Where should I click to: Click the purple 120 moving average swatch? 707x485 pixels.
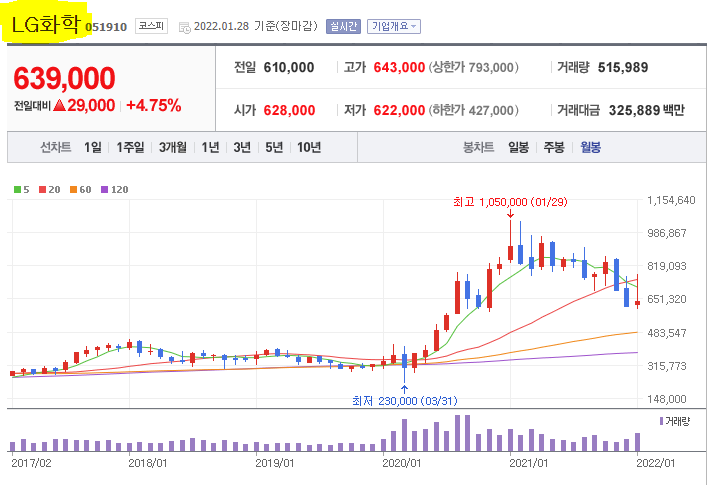tap(105, 190)
